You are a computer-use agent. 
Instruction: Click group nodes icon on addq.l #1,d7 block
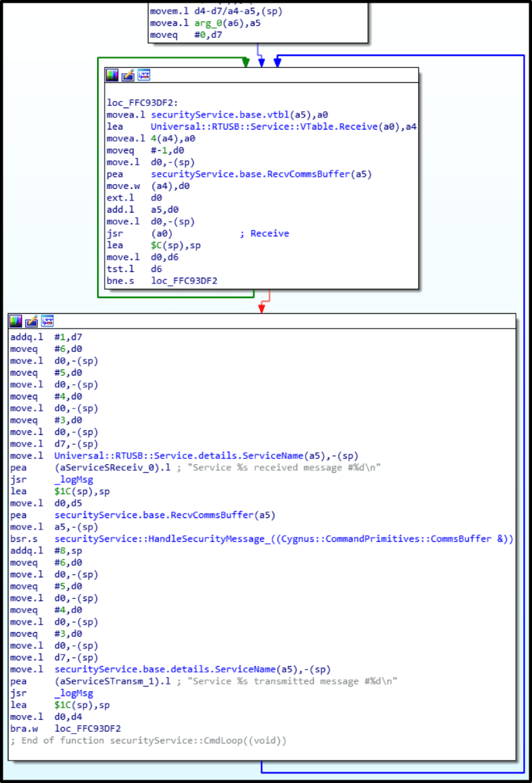point(47,321)
